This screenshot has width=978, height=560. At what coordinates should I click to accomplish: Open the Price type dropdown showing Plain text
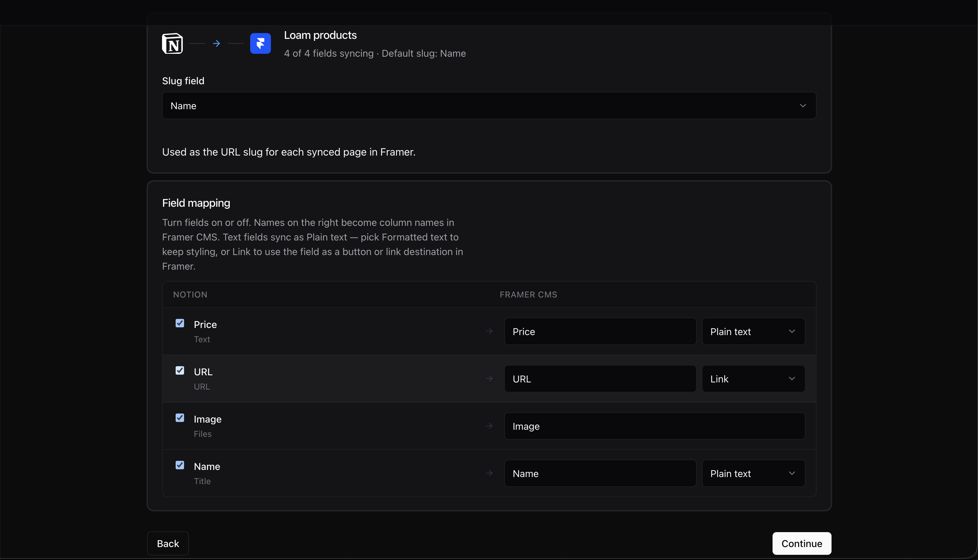[x=753, y=331]
